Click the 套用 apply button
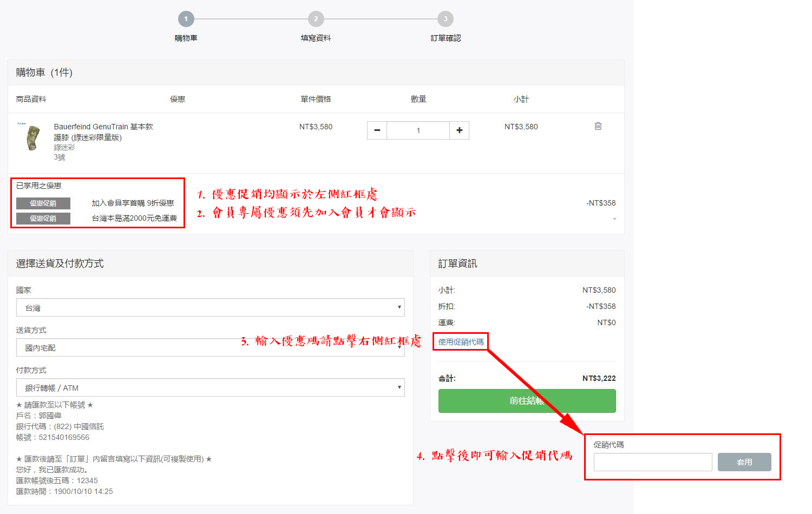 click(x=744, y=462)
